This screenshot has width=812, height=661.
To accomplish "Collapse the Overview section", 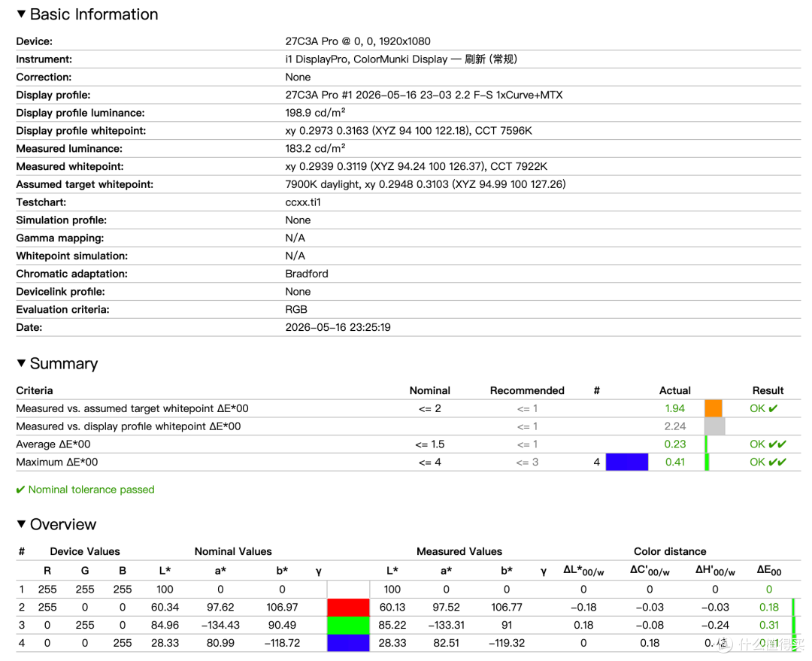I will (x=21, y=524).
